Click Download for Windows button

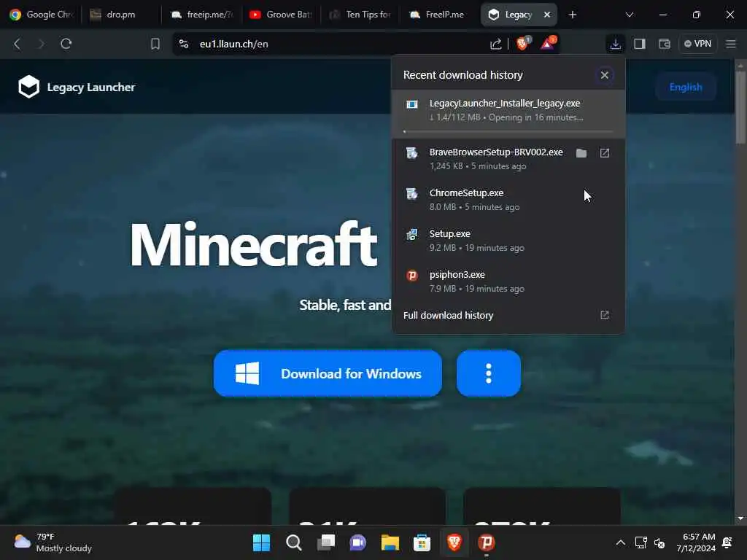tap(328, 373)
